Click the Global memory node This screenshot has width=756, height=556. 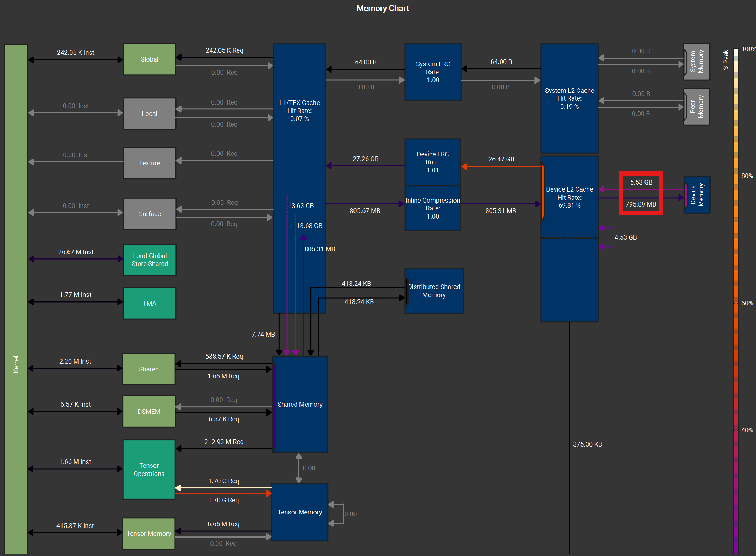click(x=149, y=59)
